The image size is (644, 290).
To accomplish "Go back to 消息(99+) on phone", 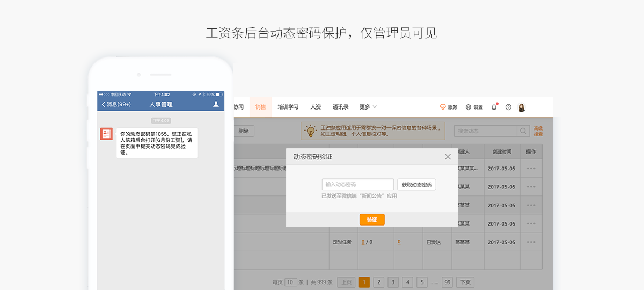I will (115, 104).
